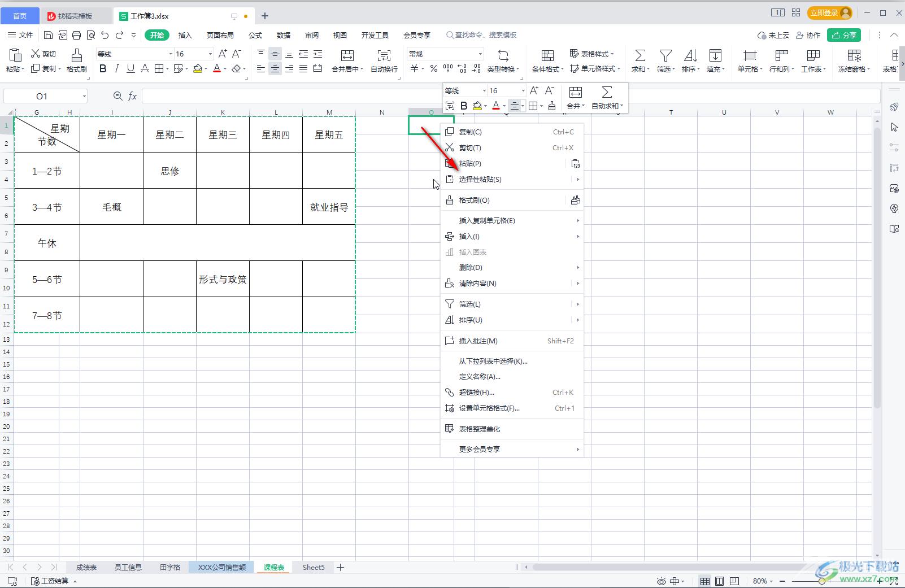Click the mini toolbar Merge (合并) icon

tap(576, 92)
